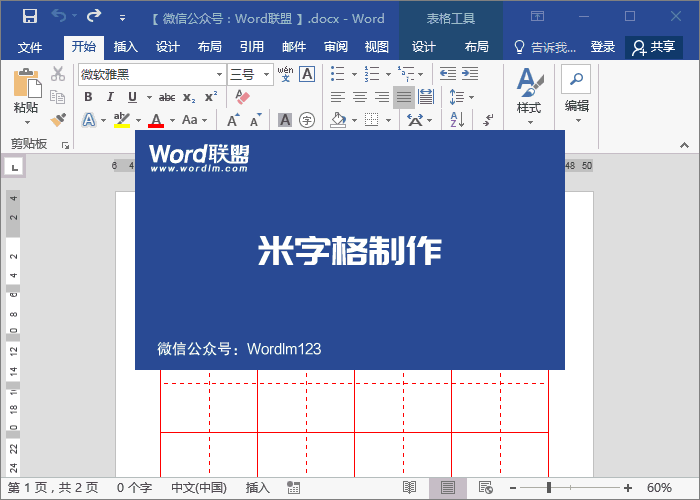Apply distributed alignment
The width and height of the screenshot is (700, 500).
(426, 97)
